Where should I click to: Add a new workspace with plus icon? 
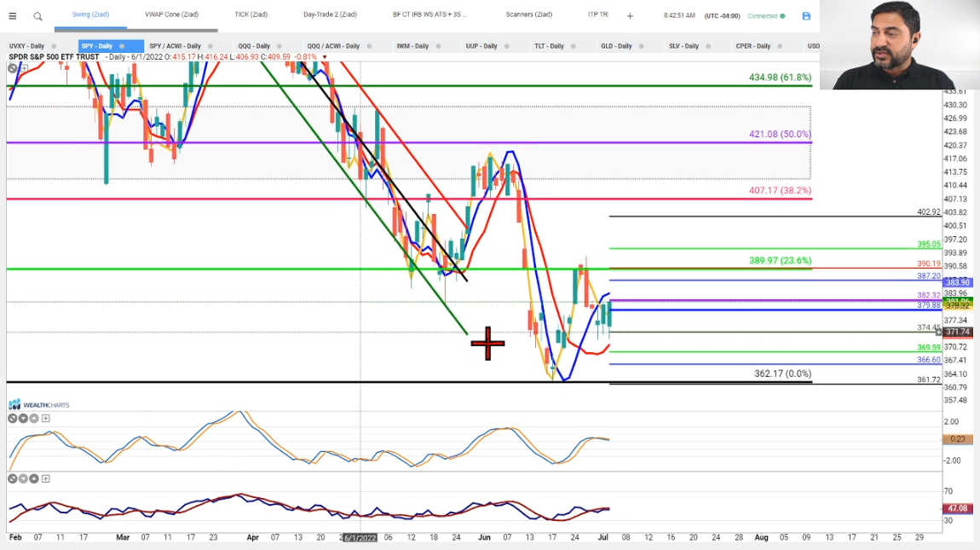pos(630,15)
